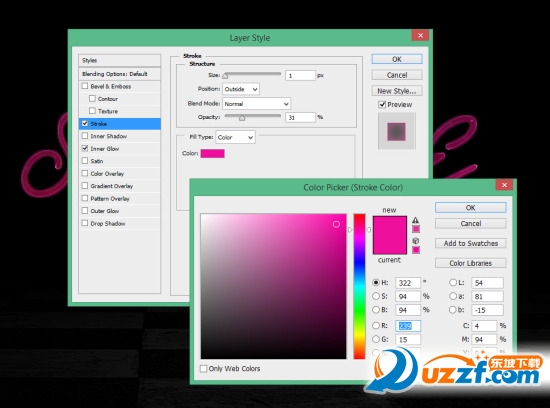
Task: Click the L lightness value field
Action: [488, 283]
